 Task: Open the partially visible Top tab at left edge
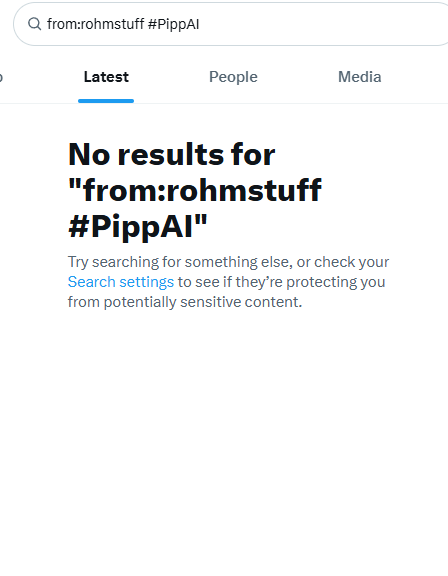pyautogui.click(x=1, y=77)
